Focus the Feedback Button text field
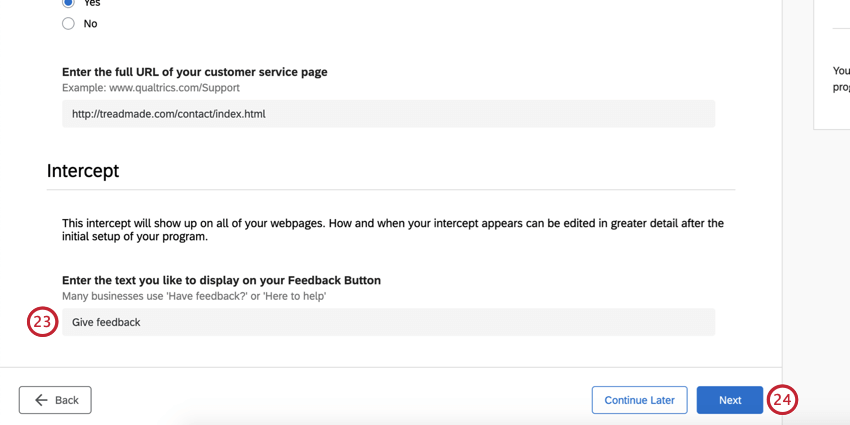The width and height of the screenshot is (850, 425). click(x=388, y=322)
